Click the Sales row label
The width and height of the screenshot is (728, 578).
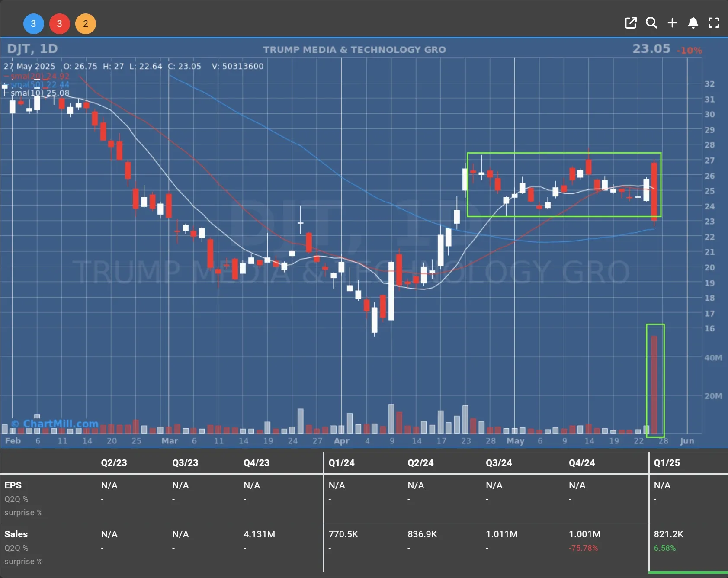coord(16,534)
